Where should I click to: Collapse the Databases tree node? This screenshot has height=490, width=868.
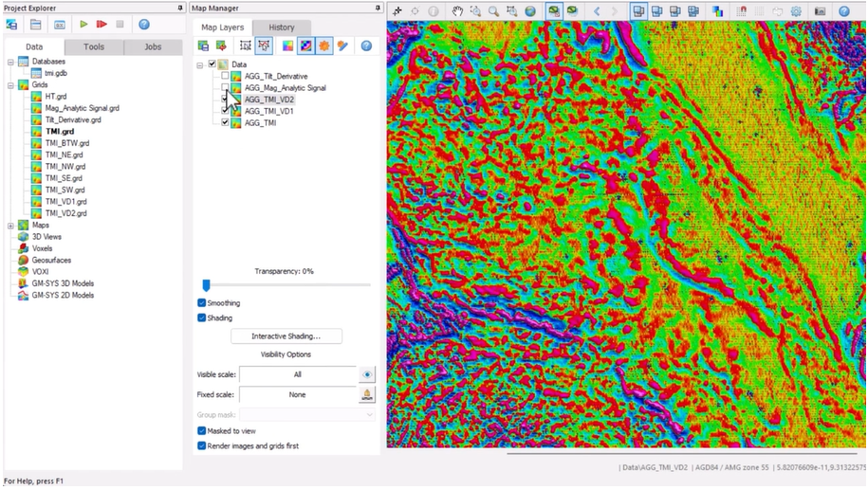tap(10, 62)
